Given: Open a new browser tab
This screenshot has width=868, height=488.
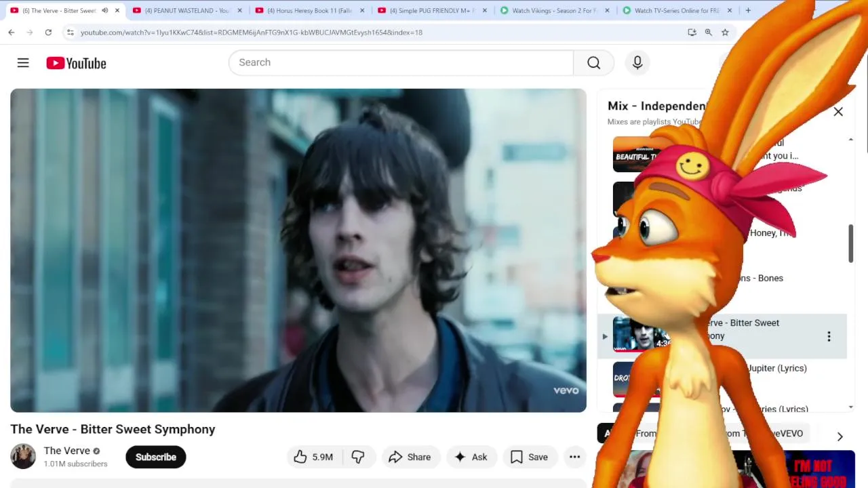Looking at the screenshot, I should point(748,10).
